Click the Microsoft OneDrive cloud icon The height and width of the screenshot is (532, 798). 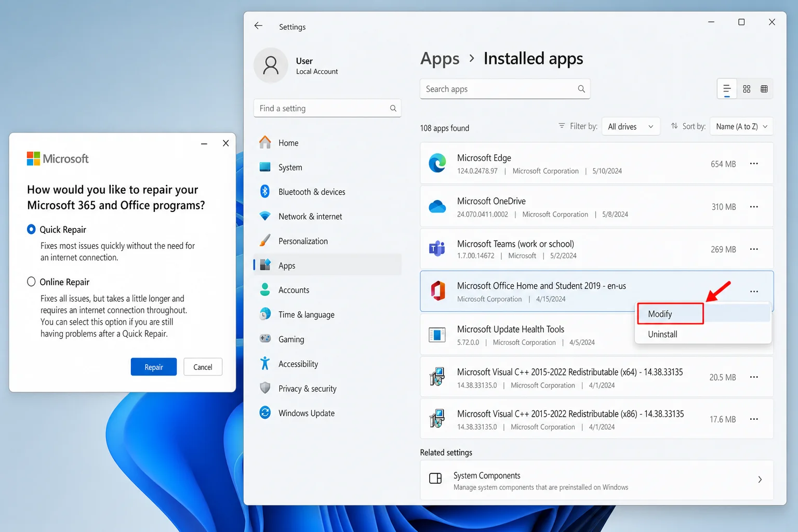click(x=437, y=206)
